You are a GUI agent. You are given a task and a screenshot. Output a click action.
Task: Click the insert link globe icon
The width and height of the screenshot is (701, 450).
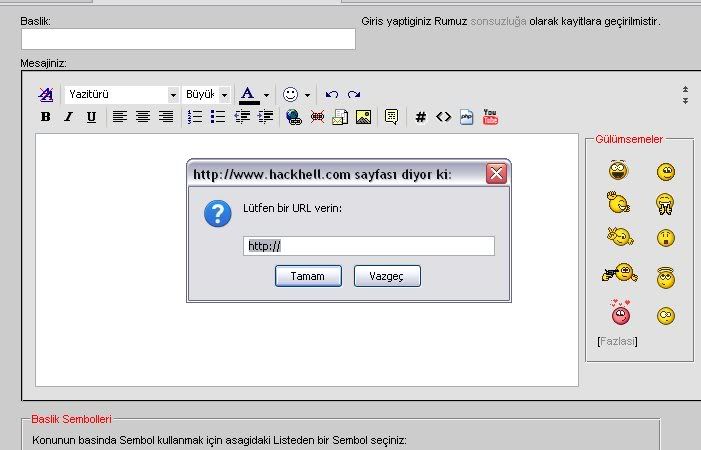pyautogui.click(x=293, y=117)
